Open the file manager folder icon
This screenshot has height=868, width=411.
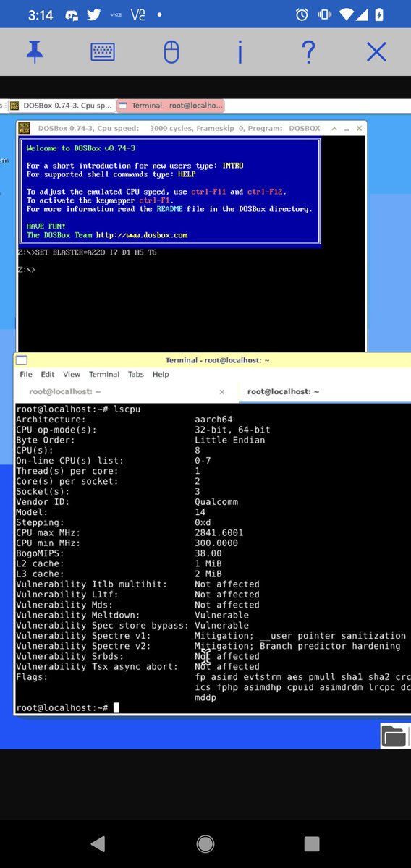pos(394,736)
